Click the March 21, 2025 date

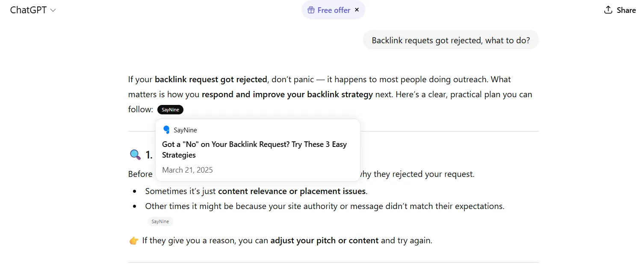187,170
